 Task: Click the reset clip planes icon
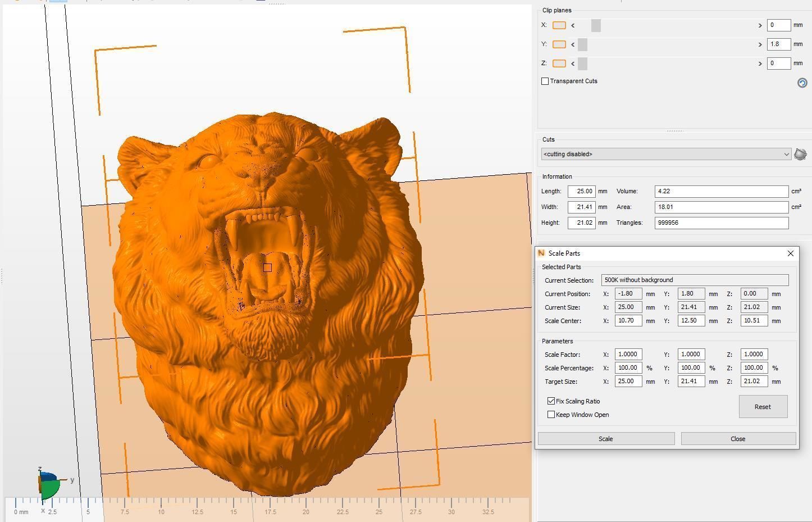click(802, 83)
